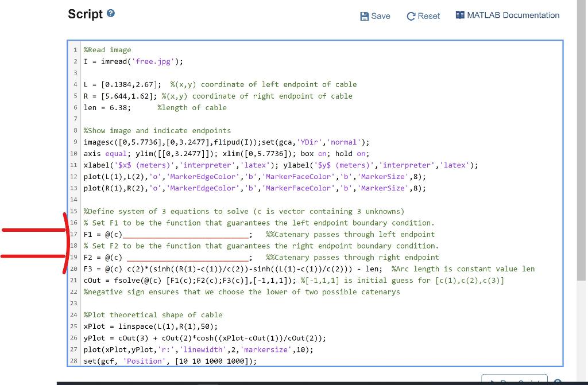
Task: Click line number 17 in the gutter
Action: [73, 234]
